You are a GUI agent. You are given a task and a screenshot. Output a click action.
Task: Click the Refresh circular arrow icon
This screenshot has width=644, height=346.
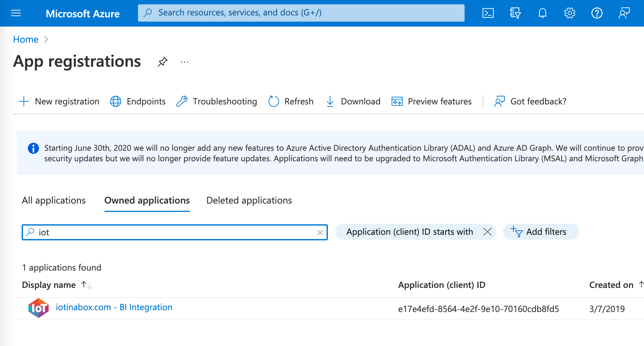(x=273, y=101)
